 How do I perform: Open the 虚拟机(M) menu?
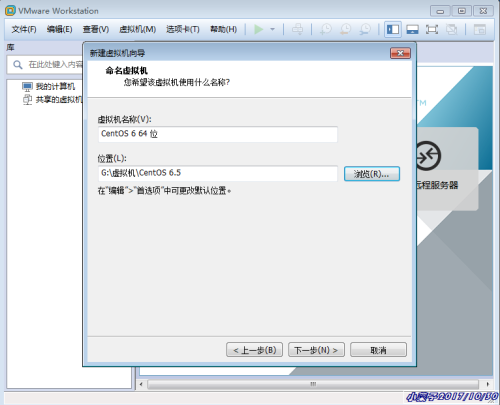[x=137, y=29]
